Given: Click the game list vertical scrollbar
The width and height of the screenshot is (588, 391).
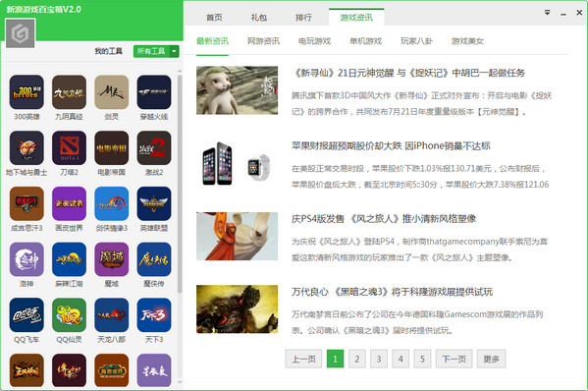Looking at the screenshot, I should [180, 184].
